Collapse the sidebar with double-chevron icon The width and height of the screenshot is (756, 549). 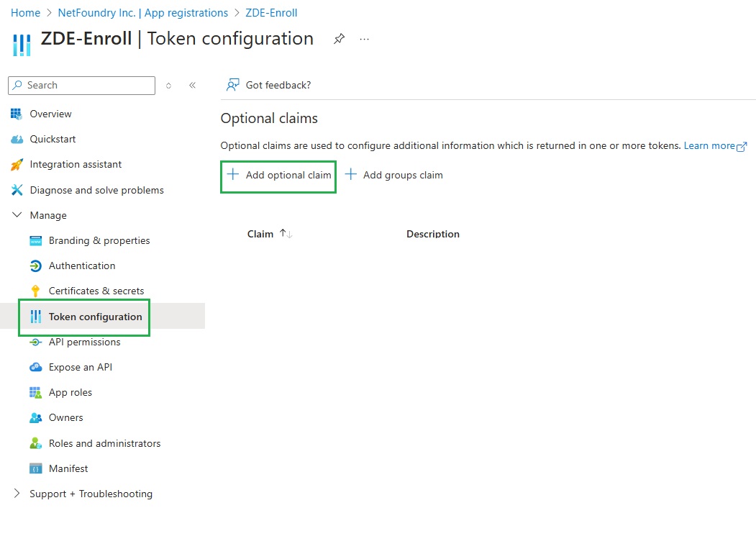192,86
